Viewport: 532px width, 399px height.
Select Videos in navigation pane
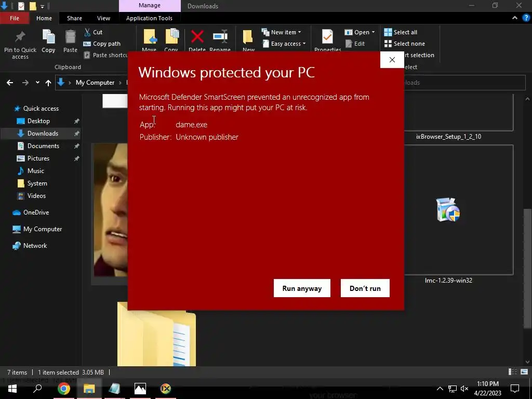(x=36, y=196)
